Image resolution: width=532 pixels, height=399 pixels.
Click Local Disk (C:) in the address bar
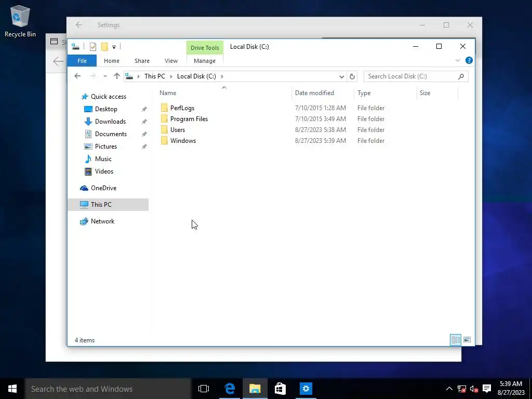pos(196,76)
